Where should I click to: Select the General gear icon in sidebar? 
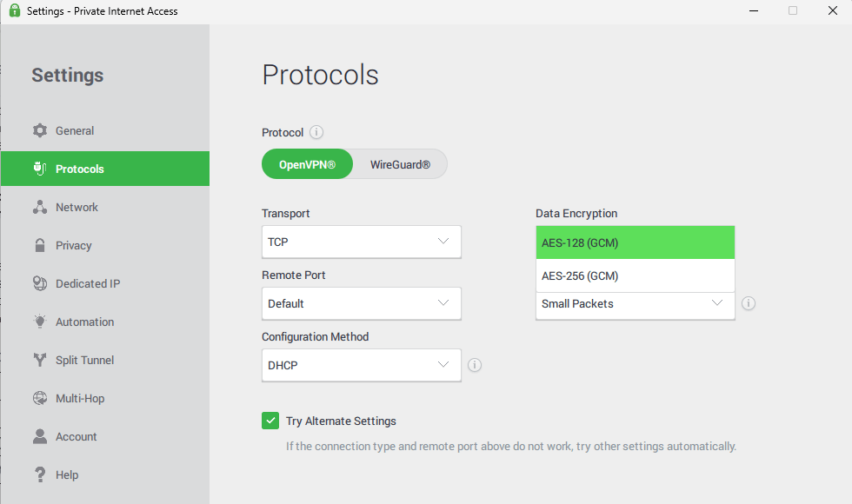pos(39,130)
